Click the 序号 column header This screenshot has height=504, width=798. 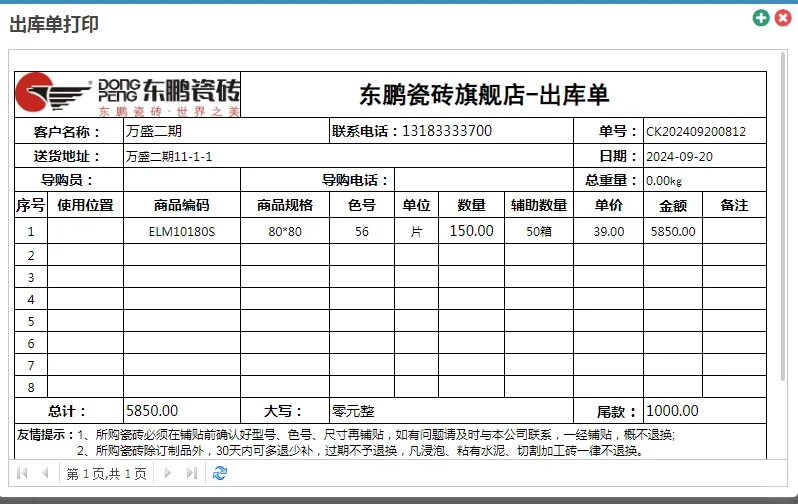tap(31, 205)
